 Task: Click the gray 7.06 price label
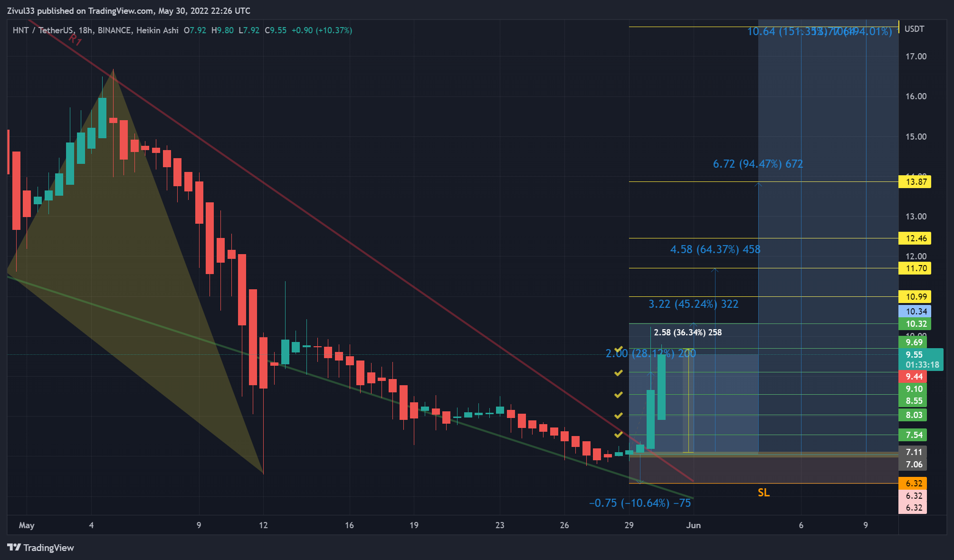(x=913, y=465)
